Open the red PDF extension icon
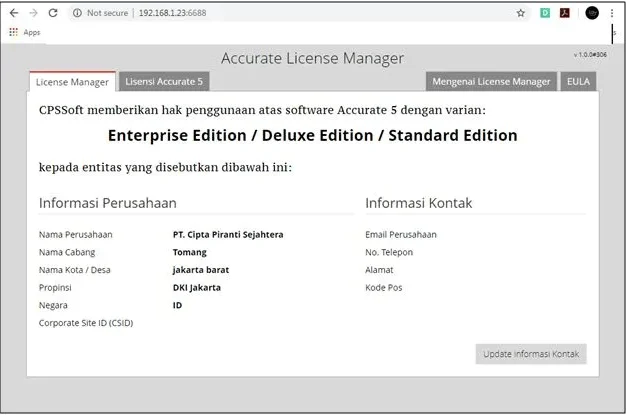 tap(565, 13)
